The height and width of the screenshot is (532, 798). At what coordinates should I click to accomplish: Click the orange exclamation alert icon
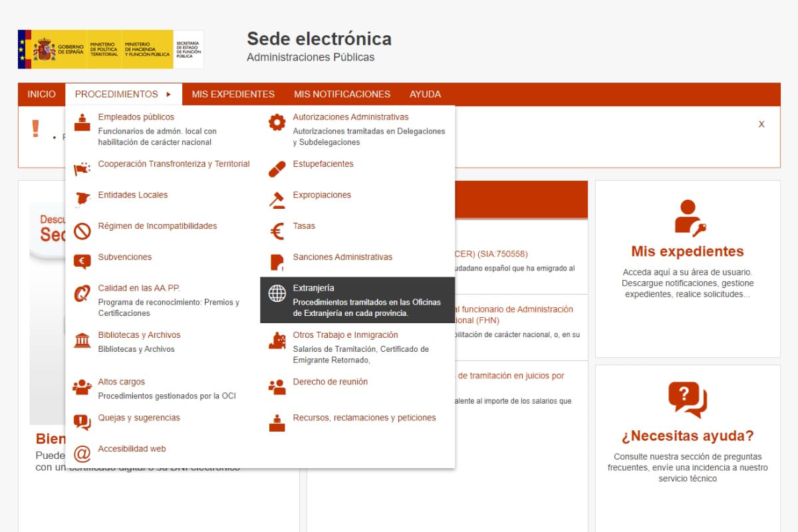click(x=36, y=128)
